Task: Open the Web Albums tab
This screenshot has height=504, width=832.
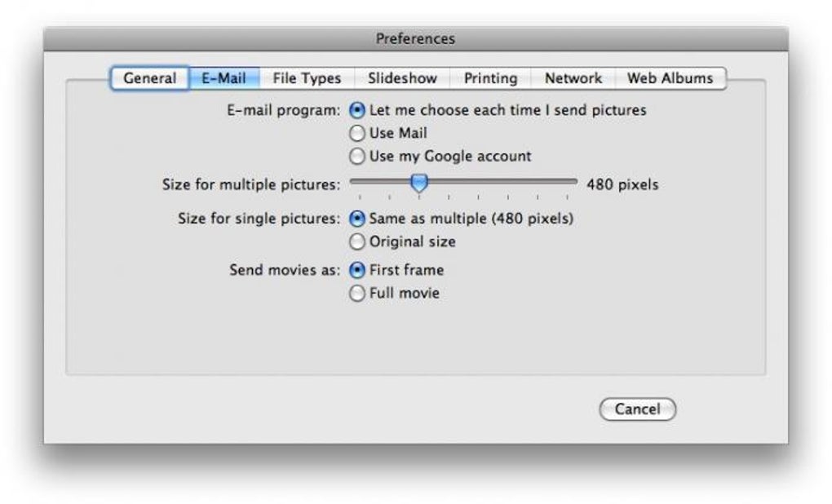Action: tap(670, 78)
